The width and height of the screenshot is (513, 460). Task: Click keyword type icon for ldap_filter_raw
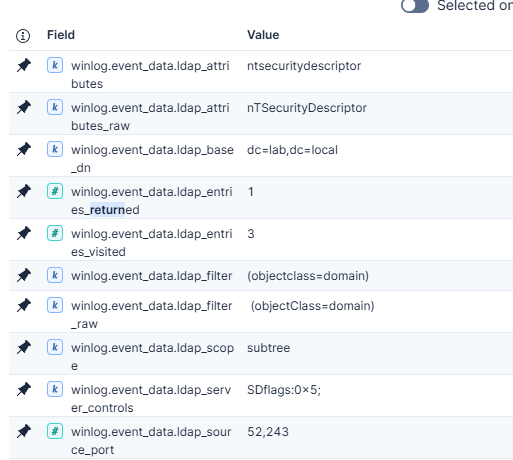click(x=55, y=305)
